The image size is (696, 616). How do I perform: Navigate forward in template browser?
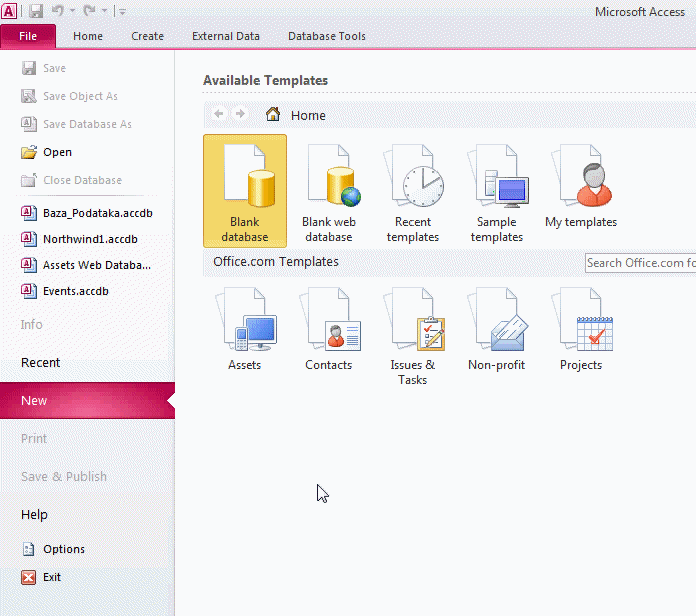(240, 114)
